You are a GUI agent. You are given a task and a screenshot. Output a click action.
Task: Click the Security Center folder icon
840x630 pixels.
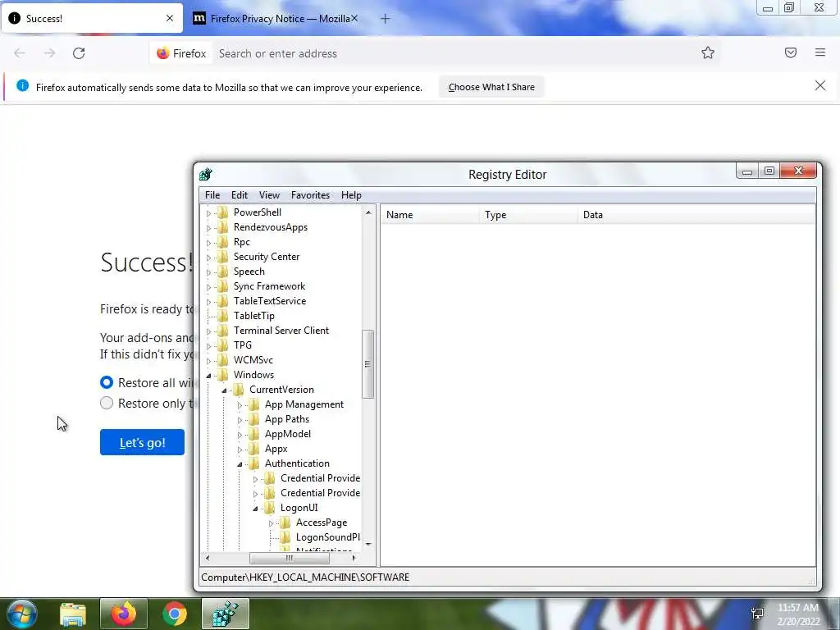click(223, 257)
